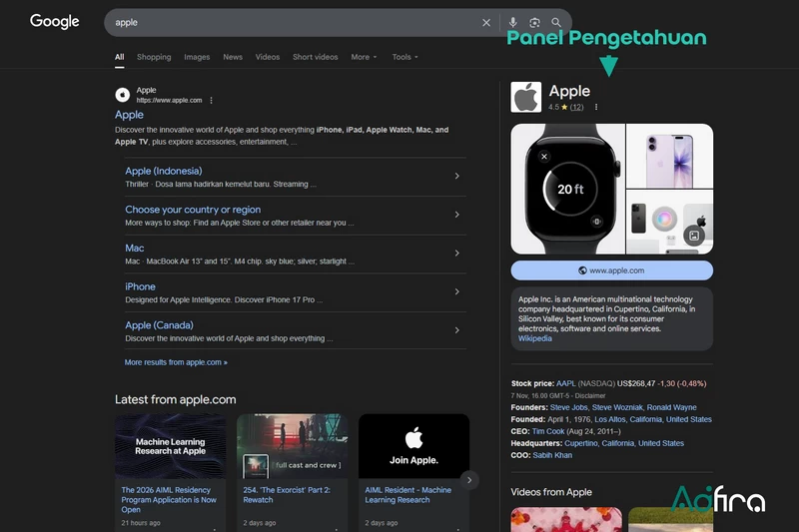
Task: Expand the Mac row chevron
Action: coord(457,254)
